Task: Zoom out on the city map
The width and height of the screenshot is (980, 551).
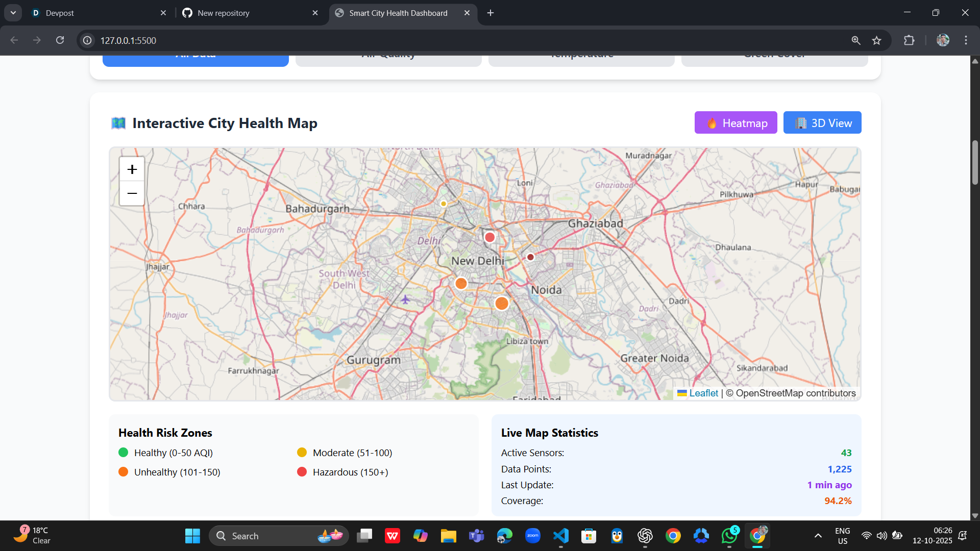Action: click(x=132, y=193)
